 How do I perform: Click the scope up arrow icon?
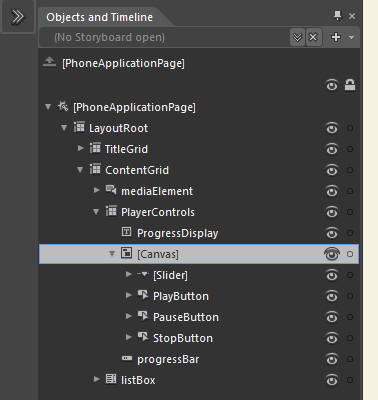coord(49,62)
